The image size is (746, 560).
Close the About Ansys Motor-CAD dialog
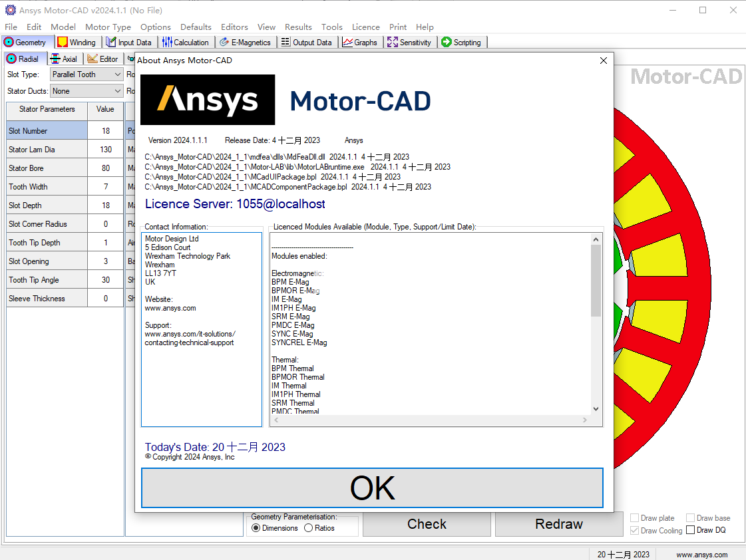point(604,61)
